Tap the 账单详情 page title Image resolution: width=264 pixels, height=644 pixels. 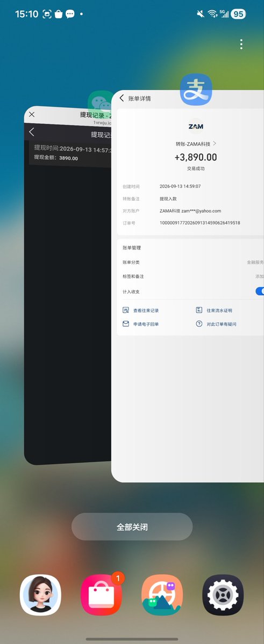click(x=140, y=98)
